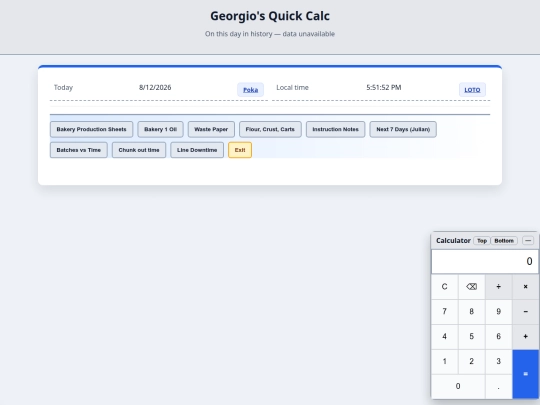Click the local time 5:51:52 PM

(384, 87)
